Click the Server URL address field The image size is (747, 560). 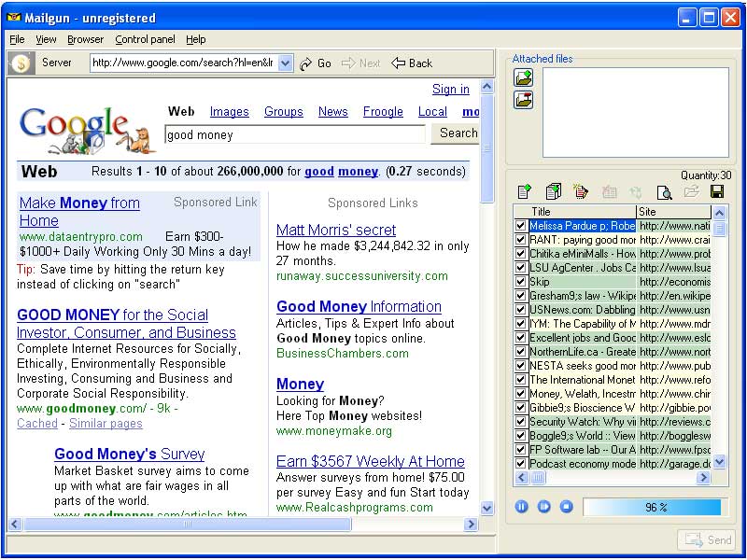[x=184, y=63]
